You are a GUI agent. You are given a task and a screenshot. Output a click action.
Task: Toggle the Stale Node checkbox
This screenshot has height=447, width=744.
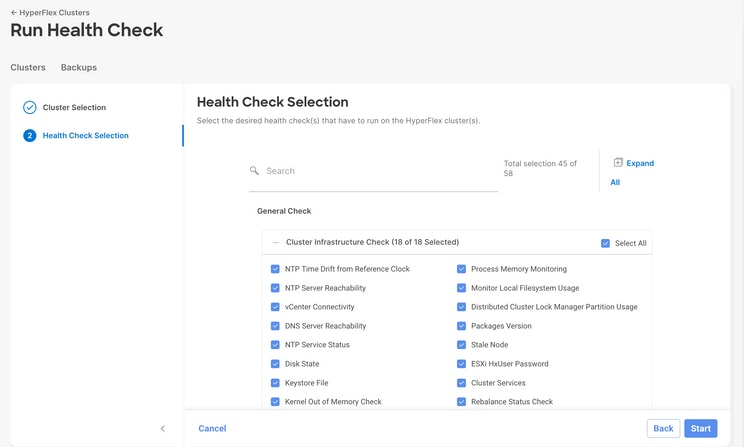pos(461,345)
